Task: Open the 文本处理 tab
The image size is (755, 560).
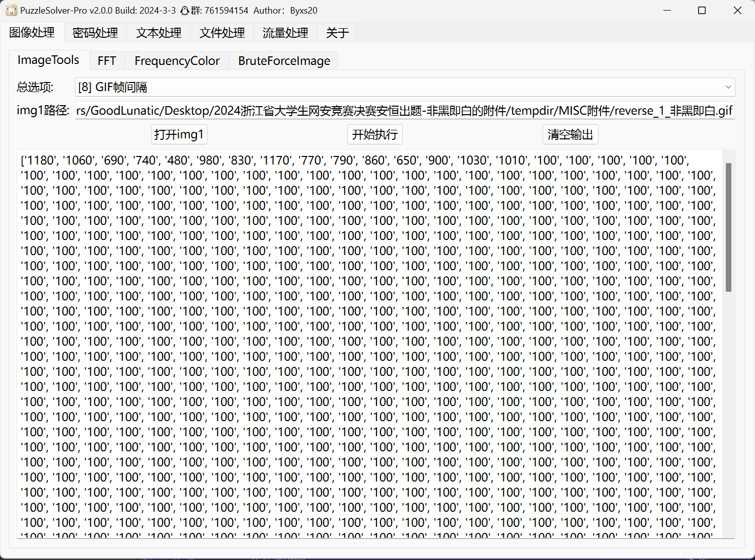Action: coord(159,33)
